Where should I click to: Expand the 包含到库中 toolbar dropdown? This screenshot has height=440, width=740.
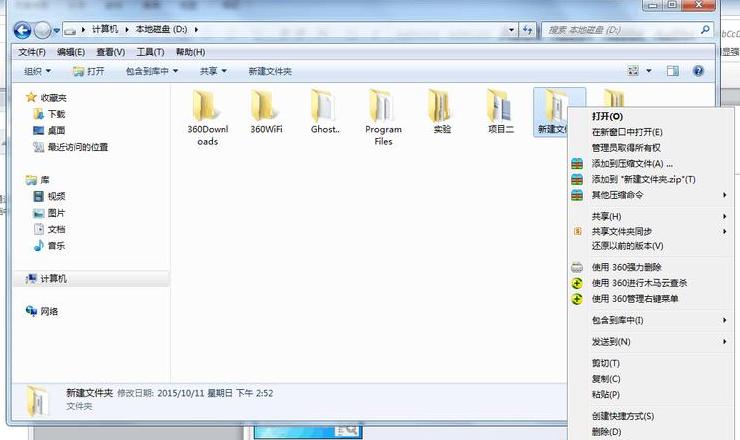click(151, 71)
